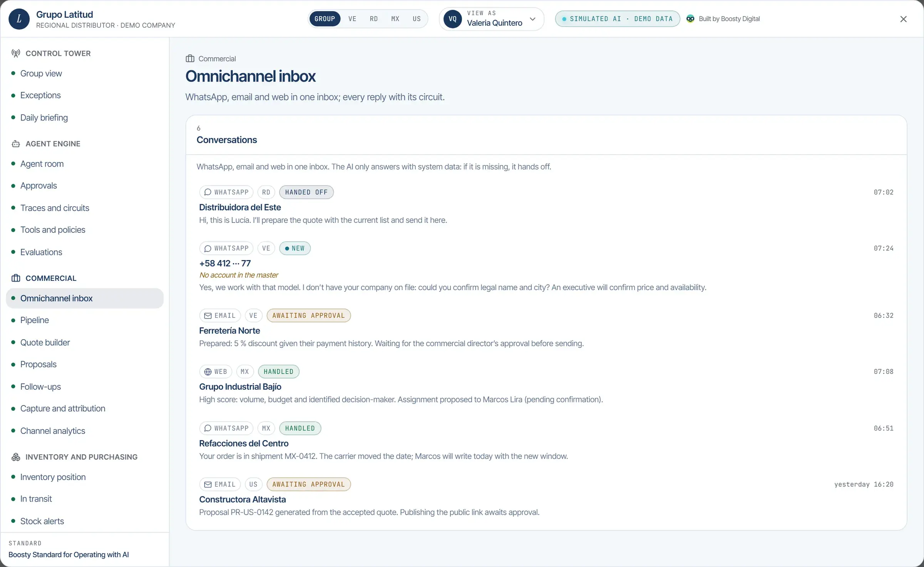Screen dimensions: 924x567
Task: Open Quote builder
Action: pos(85,343)
